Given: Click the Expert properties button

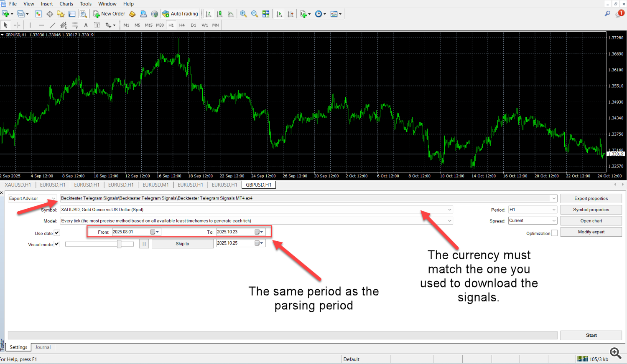Looking at the screenshot, I should coord(591,199).
